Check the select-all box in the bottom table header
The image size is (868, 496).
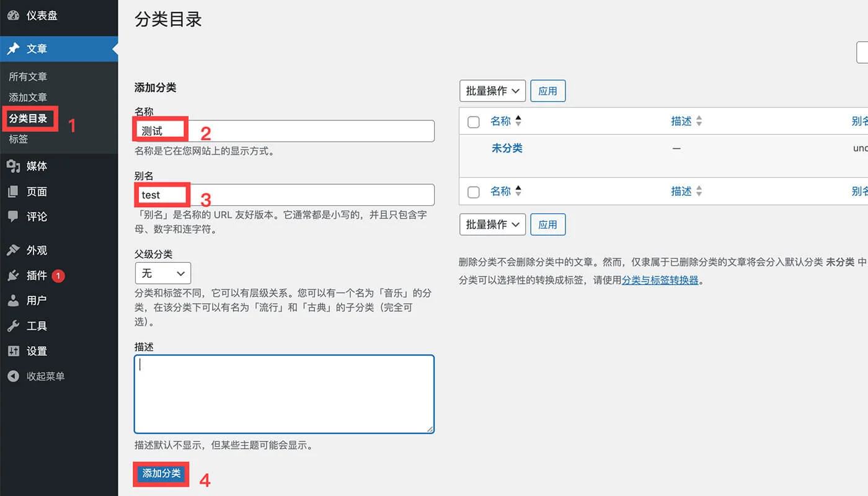[x=473, y=191]
